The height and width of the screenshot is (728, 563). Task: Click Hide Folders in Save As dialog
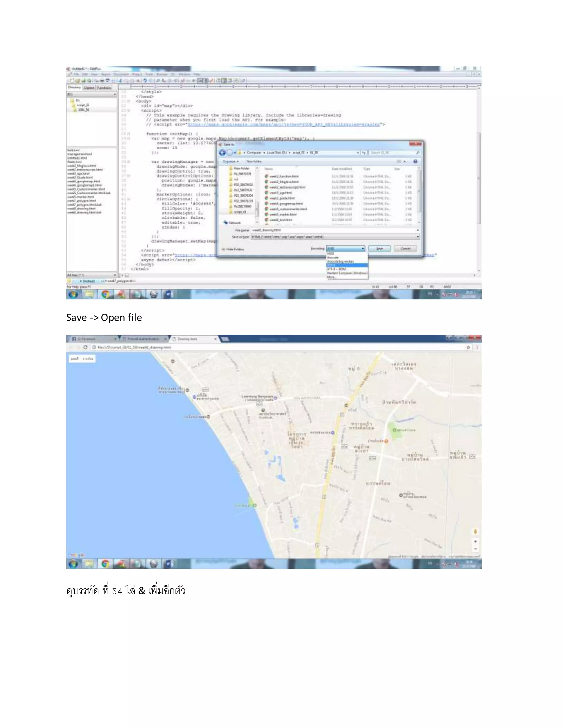pyautogui.click(x=233, y=249)
